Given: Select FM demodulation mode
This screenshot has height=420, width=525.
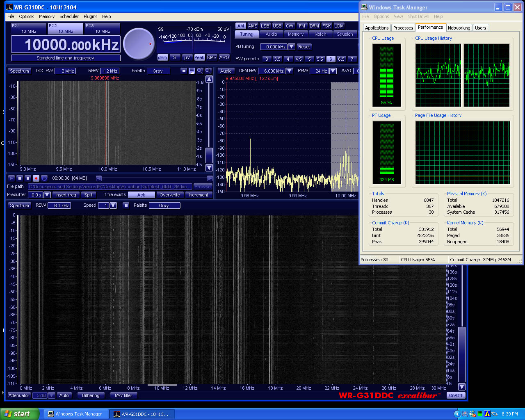Looking at the screenshot, I should pos(302,26).
